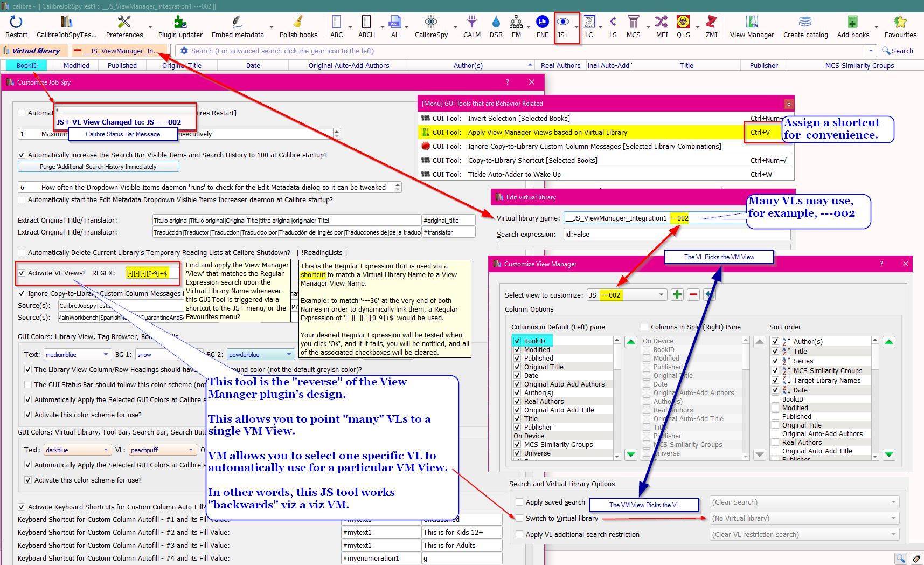Click the ZMI toolbar icon
The height and width of the screenshot is (565, 924).
712,27
